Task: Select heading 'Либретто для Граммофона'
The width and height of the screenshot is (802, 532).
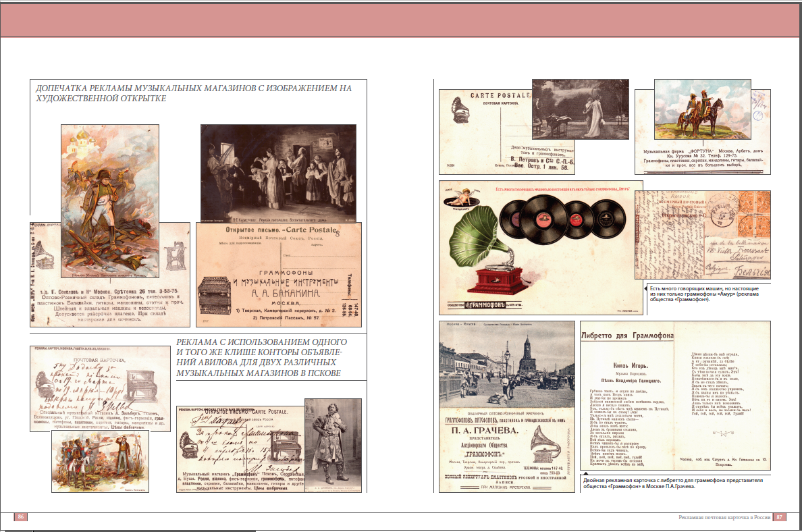Action: 628,336
